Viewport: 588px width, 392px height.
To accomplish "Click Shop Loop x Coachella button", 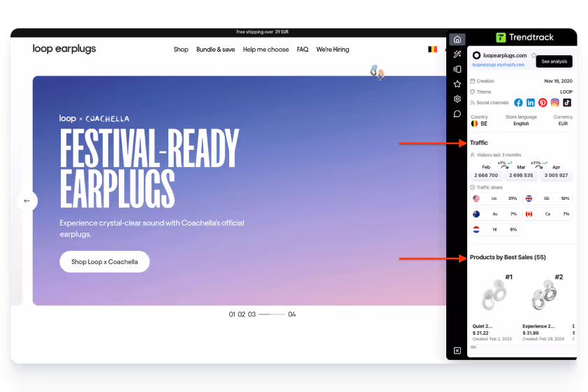I will pos(105,262).
